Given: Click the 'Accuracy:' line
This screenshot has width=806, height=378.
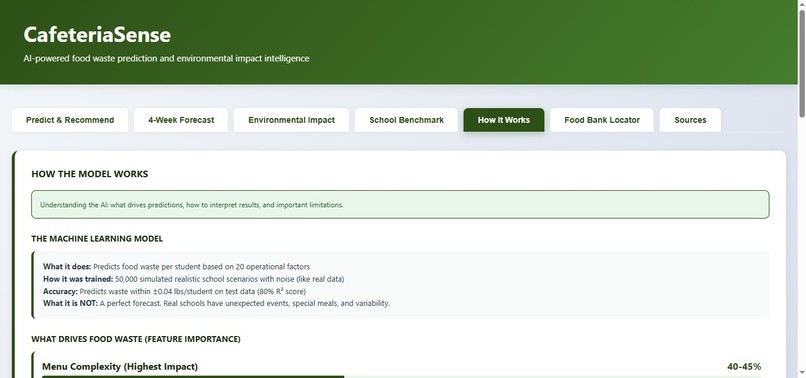Looking at the screenshot, I should coord(174,292).
